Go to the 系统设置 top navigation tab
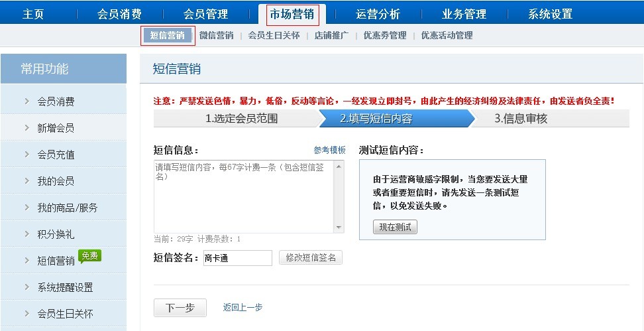The height and width of the screenshot is (331, 644). coord(550,14)
